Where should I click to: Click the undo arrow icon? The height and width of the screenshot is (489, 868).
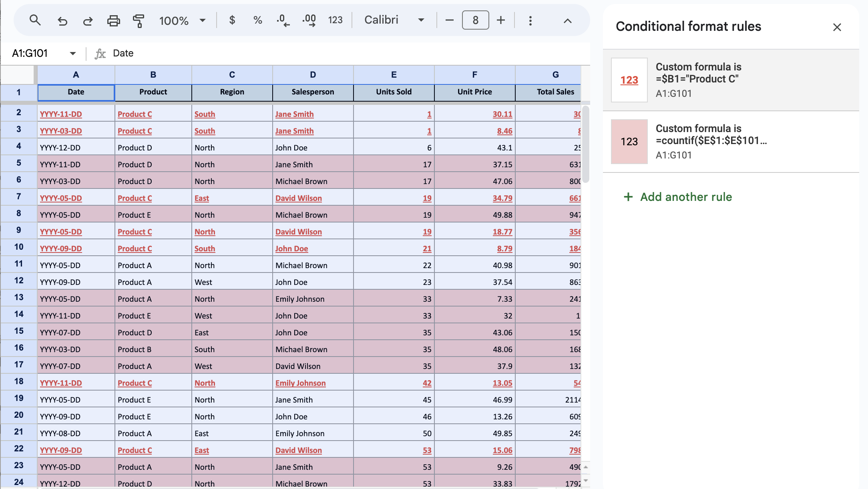(62, 20)
